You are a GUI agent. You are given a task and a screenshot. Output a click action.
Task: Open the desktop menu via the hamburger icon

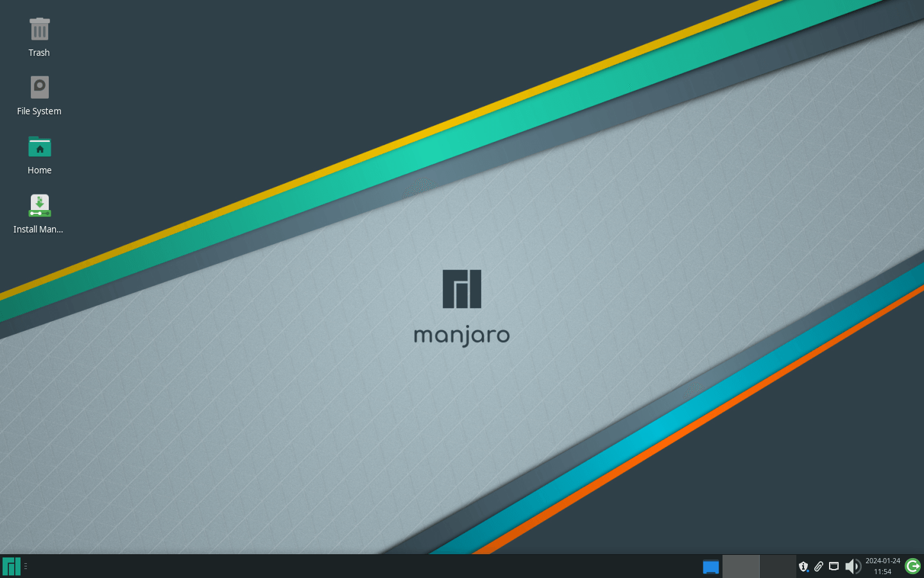[x=26, y=566]
